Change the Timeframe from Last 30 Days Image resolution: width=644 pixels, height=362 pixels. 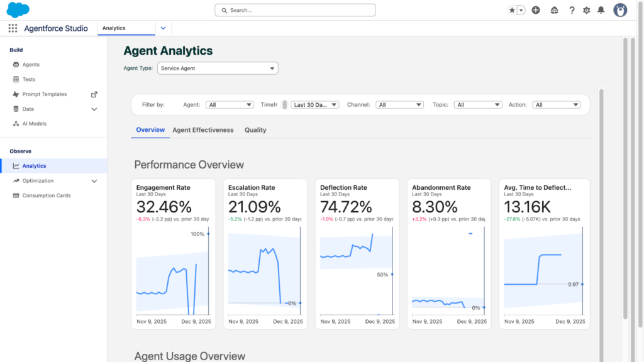pyautogui.click(x=314, y=104)
